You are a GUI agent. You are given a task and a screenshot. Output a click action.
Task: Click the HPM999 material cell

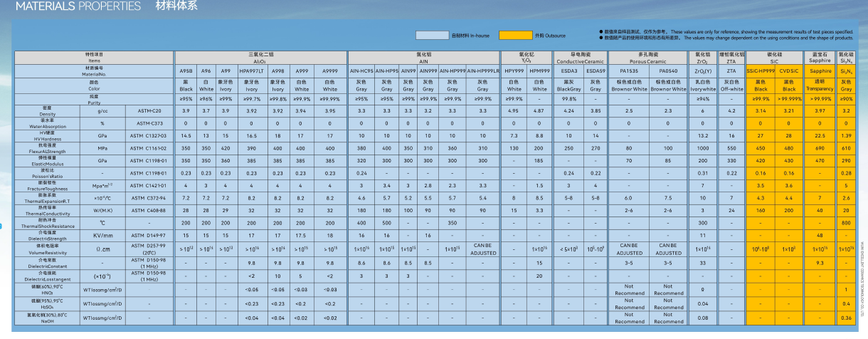point(540,71)
